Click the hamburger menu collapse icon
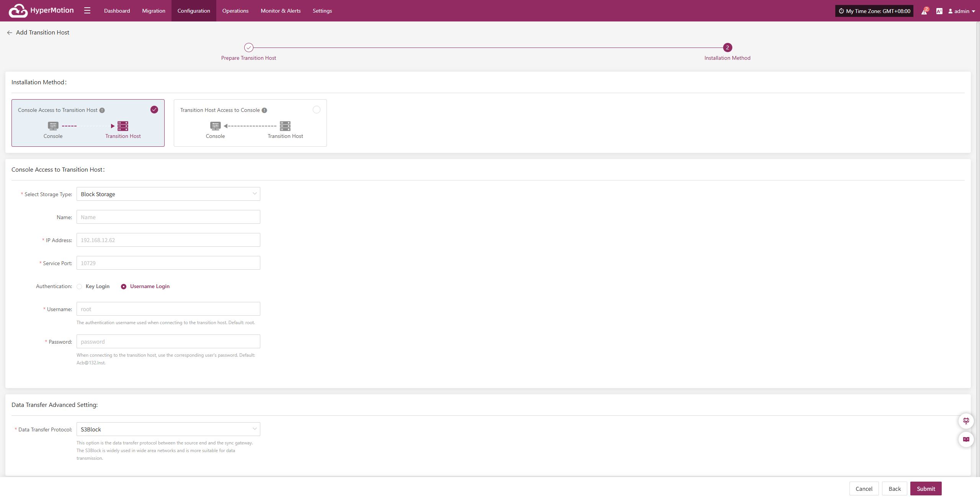Viewport: 980px width, 500px height. pos(87,11)
